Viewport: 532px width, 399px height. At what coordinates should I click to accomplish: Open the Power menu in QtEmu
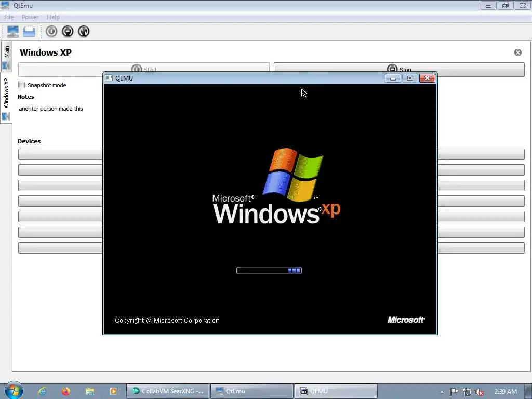pyautogui.click(x=30, y=17)
